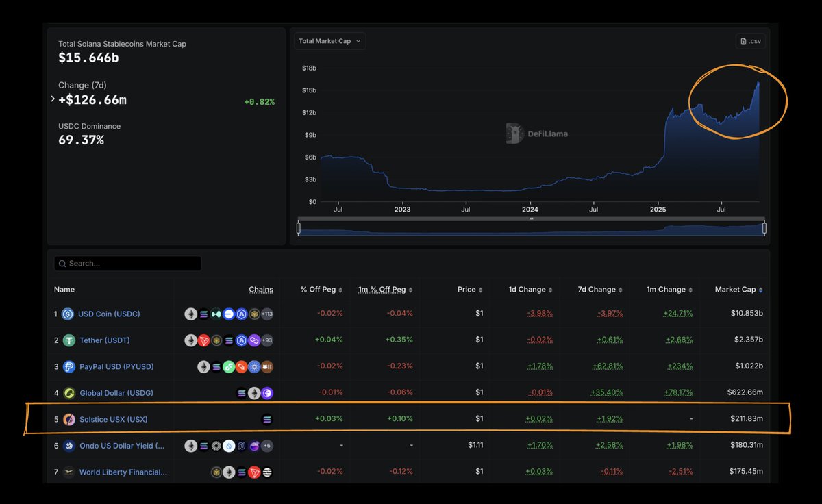Focus the Search input field
The height and width of the screenshot is (504, 822).
point(128,264)
